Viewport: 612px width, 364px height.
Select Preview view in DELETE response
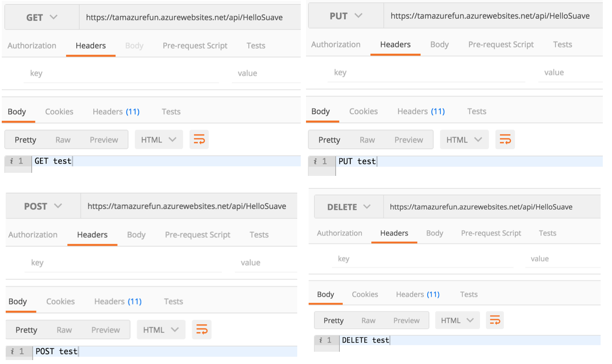tap(406, 321)
